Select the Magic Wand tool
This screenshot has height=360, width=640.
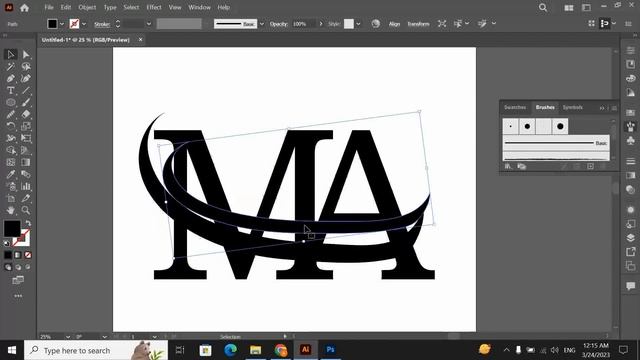(11, 66)
